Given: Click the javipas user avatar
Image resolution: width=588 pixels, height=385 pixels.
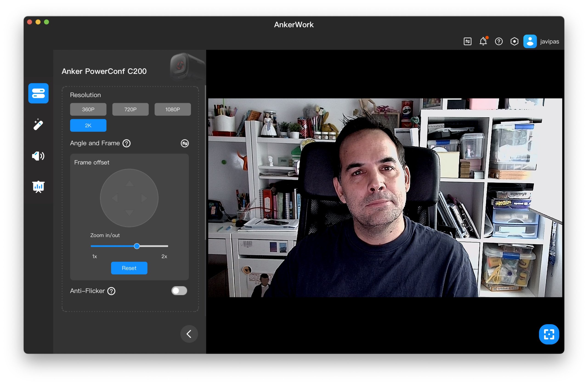Looking at the screenshot, I should (530, 42).
